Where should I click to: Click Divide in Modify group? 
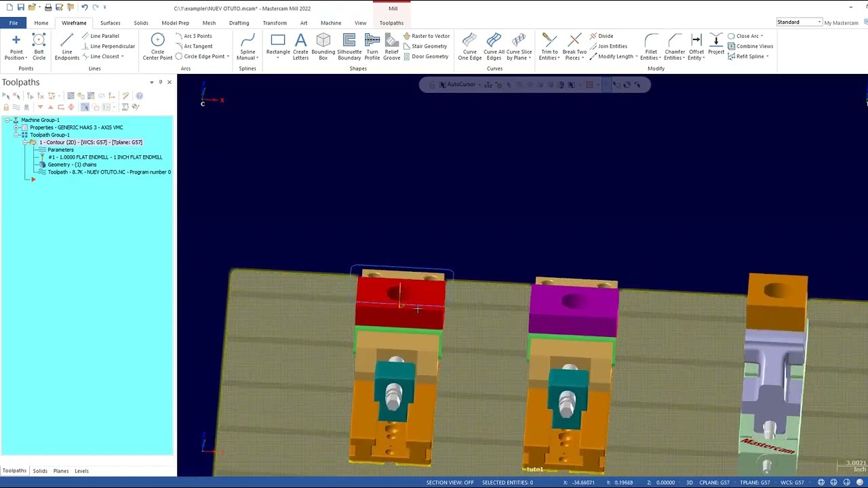pyautogui.click(x=601, y=36)
